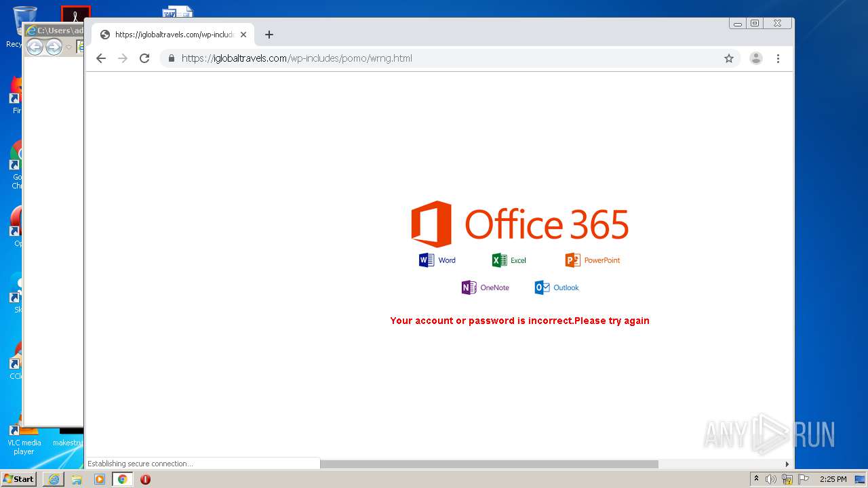Select the iglobaltravels.com browser tab
The width and height of the screenshot is (868, 488).
click(174, 35)
